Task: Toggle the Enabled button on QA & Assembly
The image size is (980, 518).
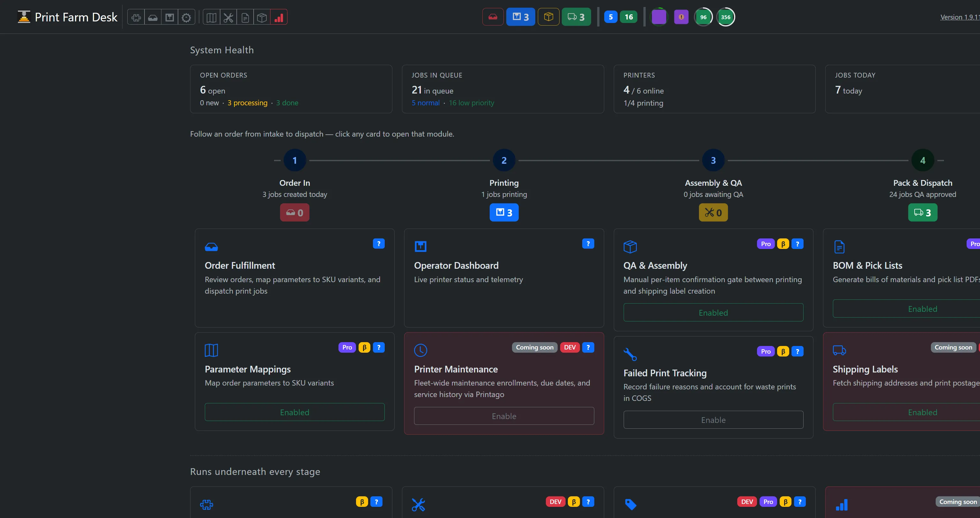Action: point(713,312)
